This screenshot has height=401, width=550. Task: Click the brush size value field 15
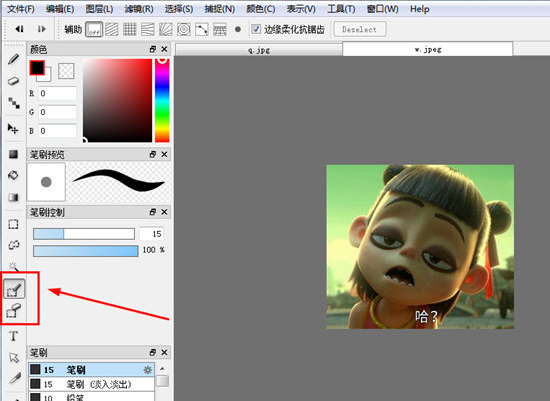coord(152,234)
